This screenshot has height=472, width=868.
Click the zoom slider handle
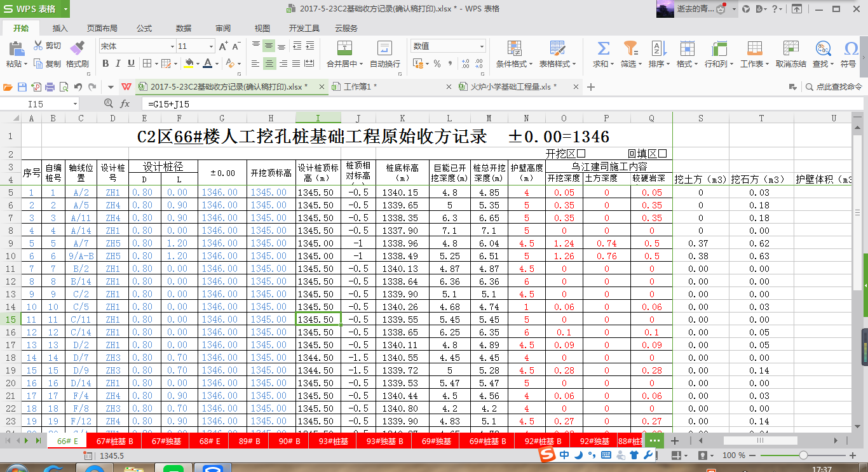(804, 455)
